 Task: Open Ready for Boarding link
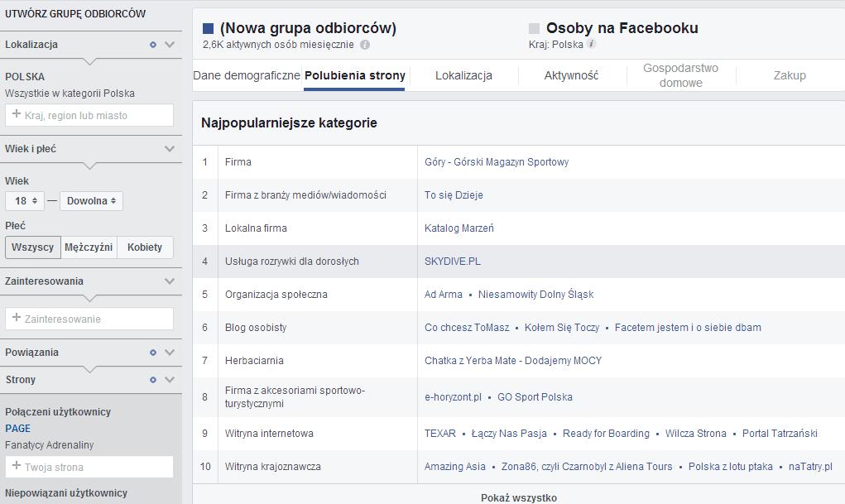(607, 434)
